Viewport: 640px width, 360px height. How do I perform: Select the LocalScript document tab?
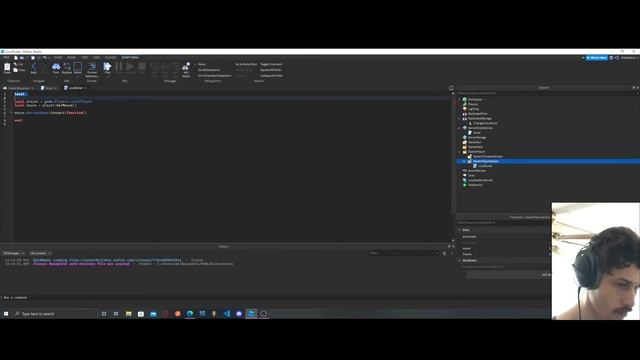(x=75, y=88)
